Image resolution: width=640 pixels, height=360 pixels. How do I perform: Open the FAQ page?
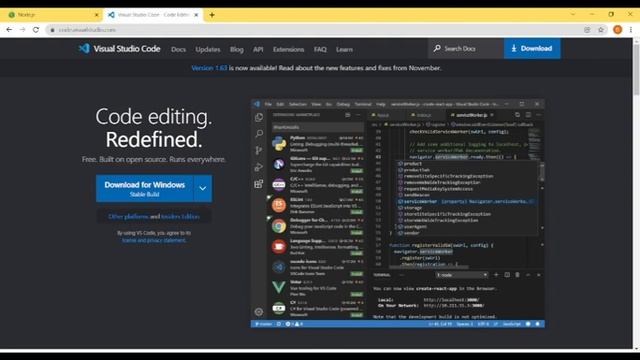coord(320,49)
